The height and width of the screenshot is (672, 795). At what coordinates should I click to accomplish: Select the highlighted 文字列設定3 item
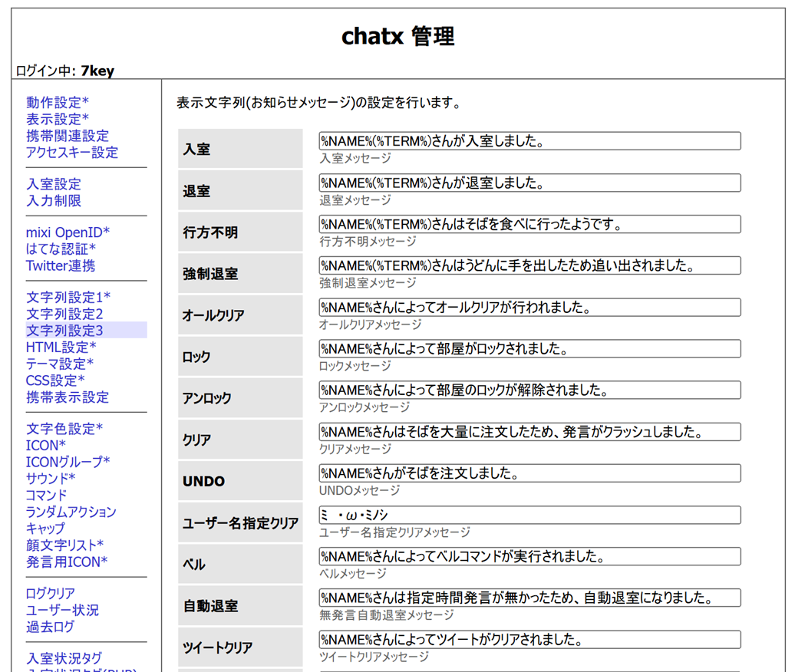[x=64, y=331]
